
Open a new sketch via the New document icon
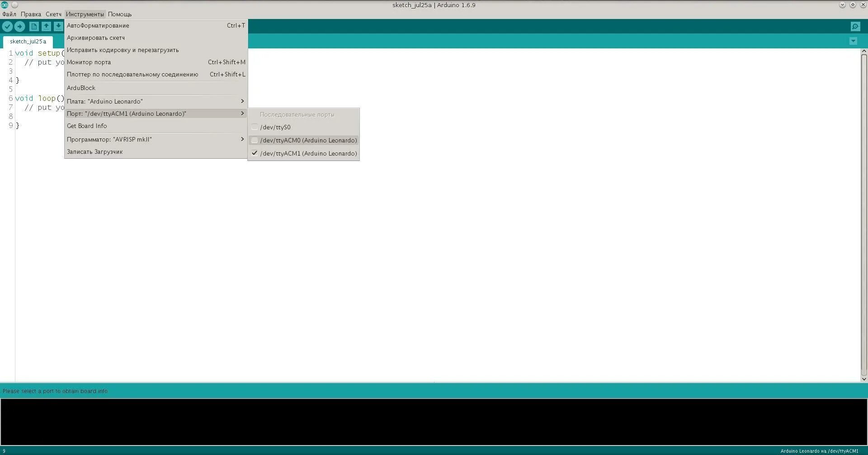[34, 26]
